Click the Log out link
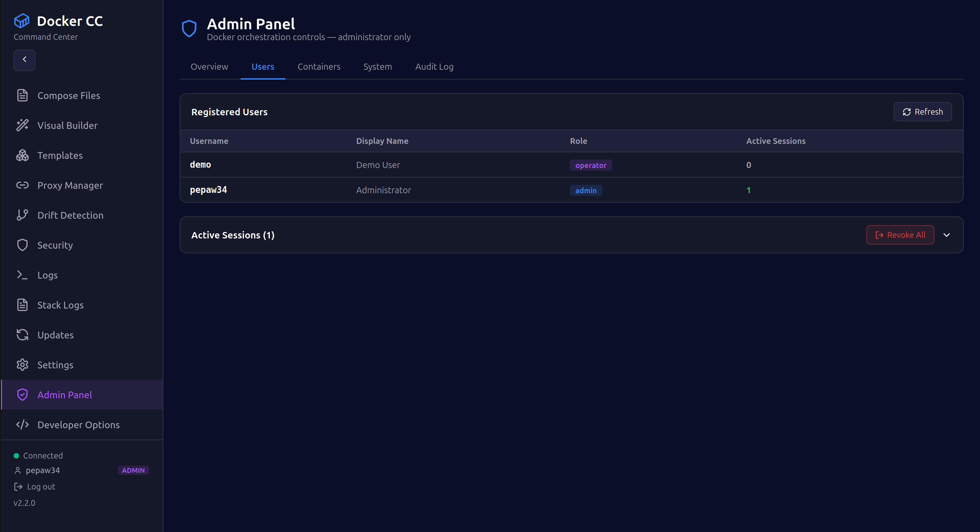This screenshot has width=980, height=532. 41,486
